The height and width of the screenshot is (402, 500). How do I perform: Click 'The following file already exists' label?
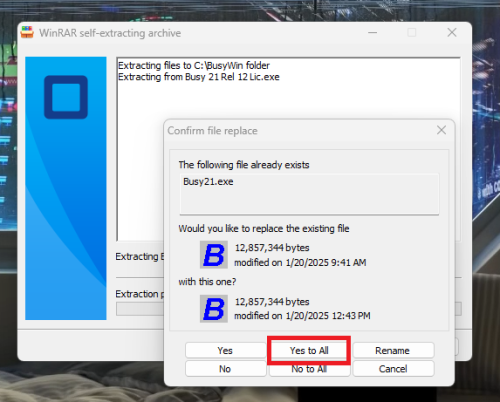pos(244,165)
